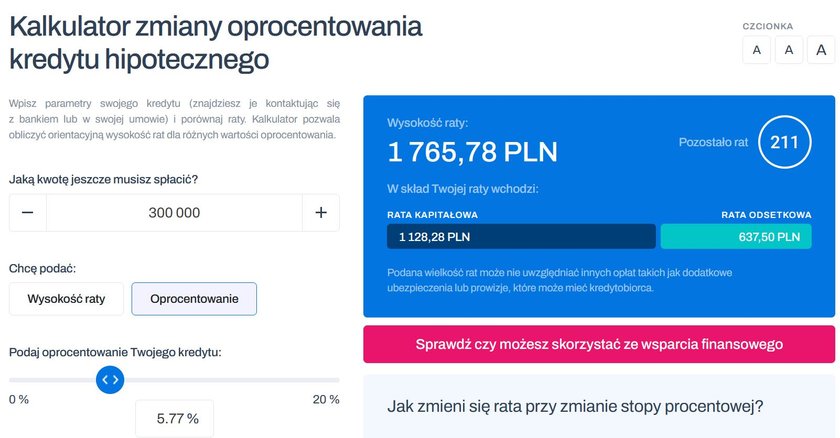840x438 pixels.
Task: Click the 211 remaining installments circle
Action: pyautogui.click(x=785, y=142)
